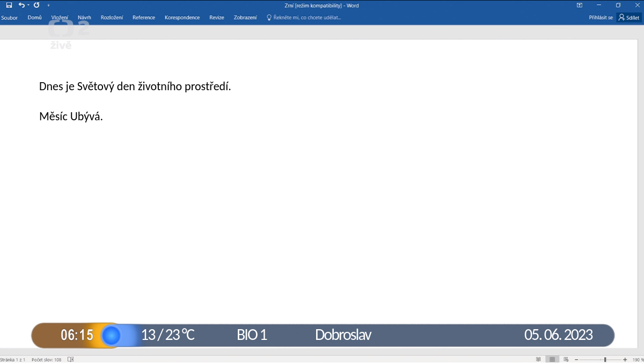Viewport: 644px width, 363px height.
Task: Undo the last action
Action: (21, 5)
